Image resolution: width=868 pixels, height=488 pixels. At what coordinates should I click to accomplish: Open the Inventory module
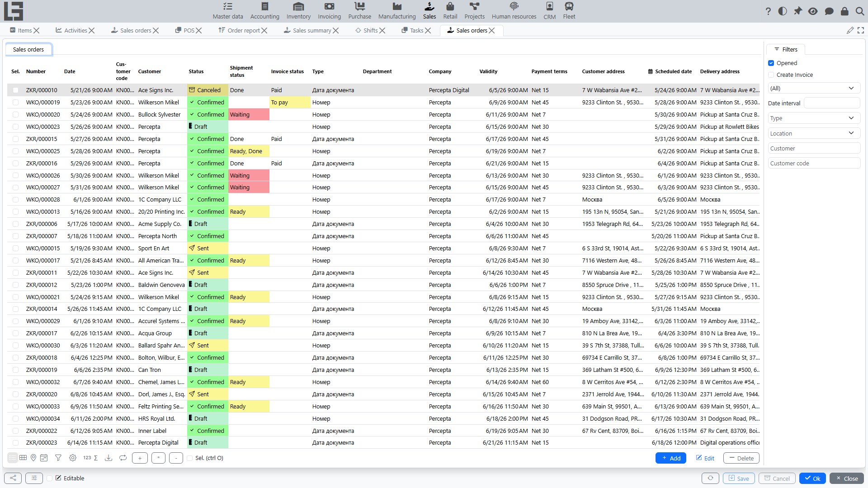coord(298,11)
